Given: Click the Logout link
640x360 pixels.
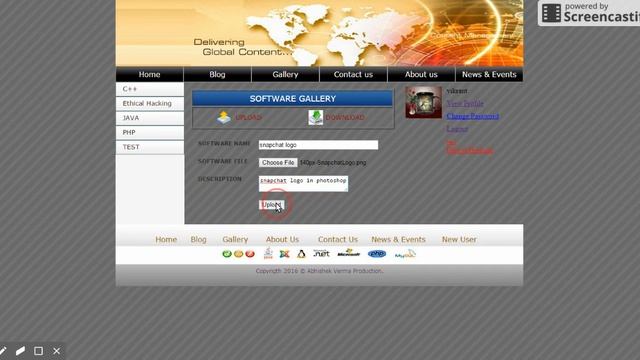Looking at the screenshot, I should [457, 129].
